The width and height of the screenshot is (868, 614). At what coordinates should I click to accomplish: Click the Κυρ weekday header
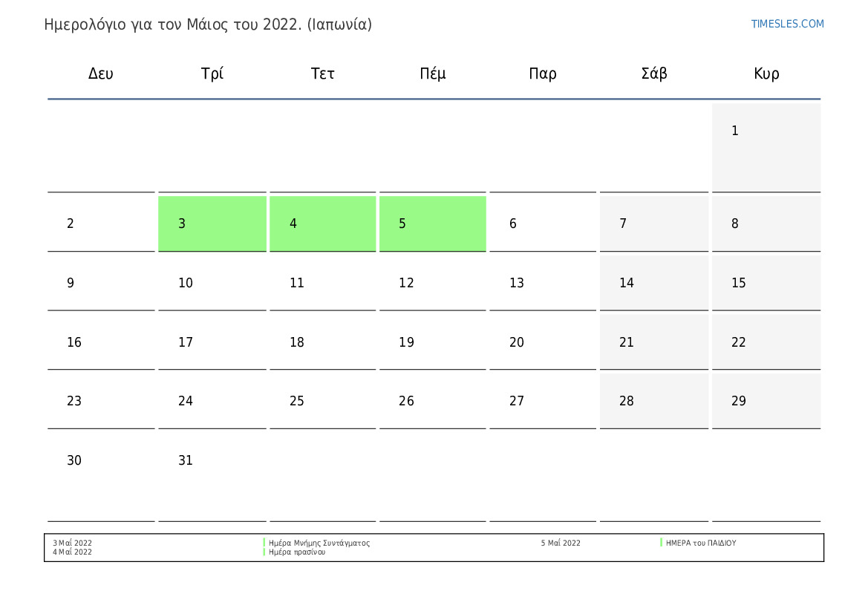(766, 74)
